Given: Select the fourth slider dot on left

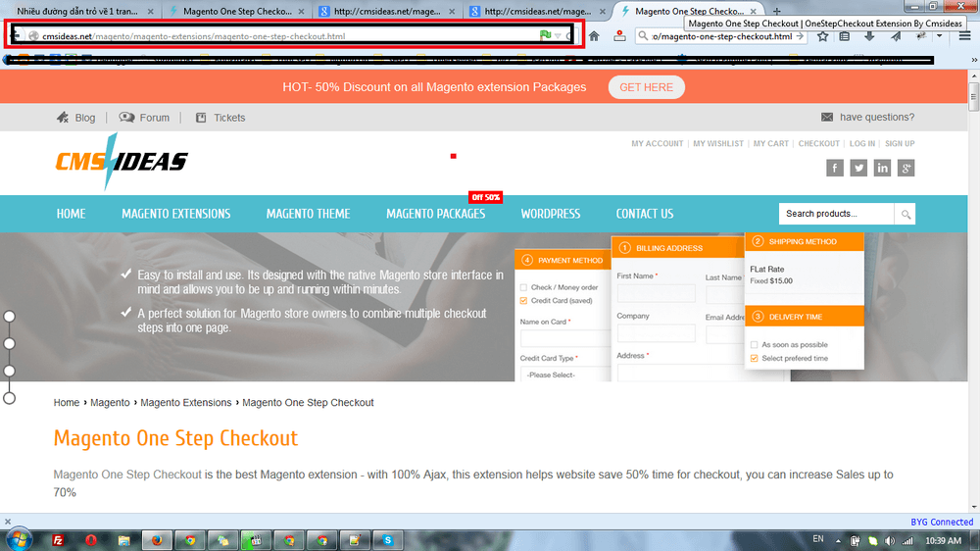Looking at the screenshot, I should (x=10, y=398).
